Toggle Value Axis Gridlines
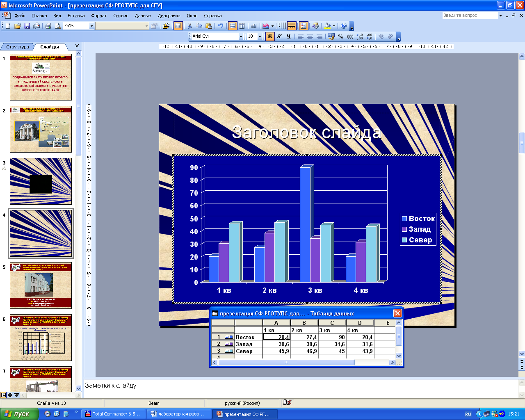This screenshot has width=525, height=420. tap(292, 26)
